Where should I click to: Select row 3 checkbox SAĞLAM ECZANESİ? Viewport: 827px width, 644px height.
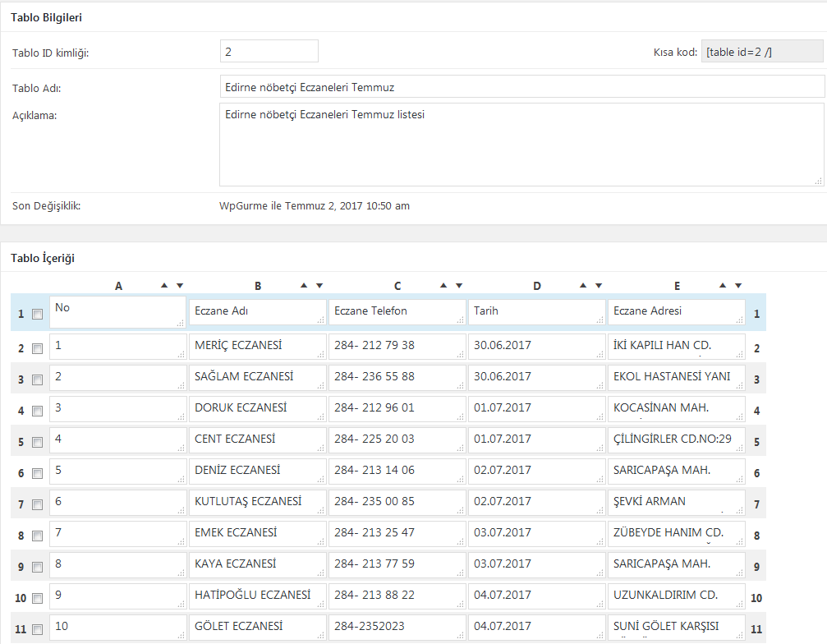38,379
